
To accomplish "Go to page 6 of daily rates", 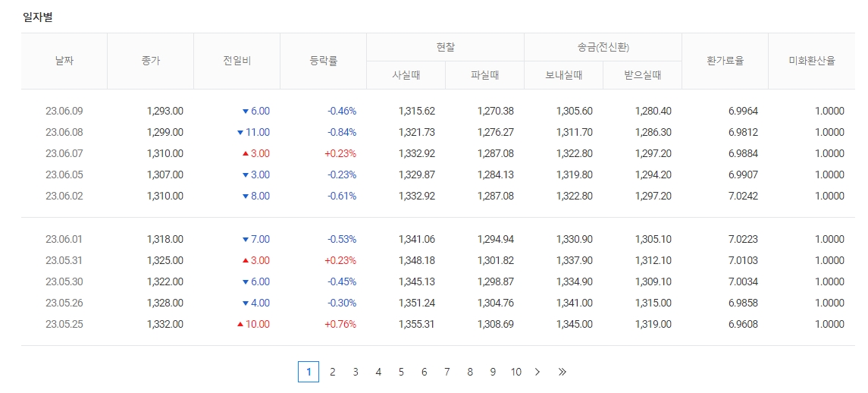I will (x=424, y=372).
